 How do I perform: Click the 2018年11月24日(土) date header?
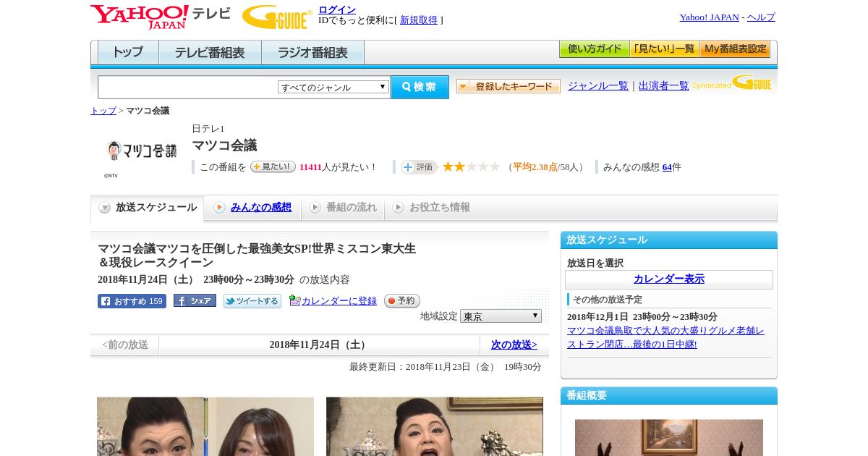(319, 345)
